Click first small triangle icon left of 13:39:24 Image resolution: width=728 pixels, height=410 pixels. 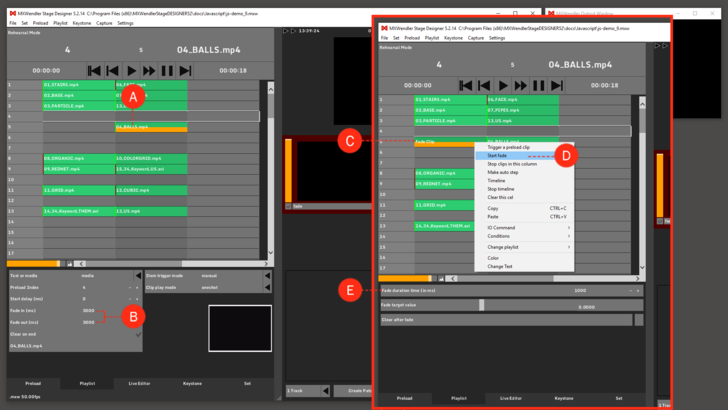pos(286,31)
